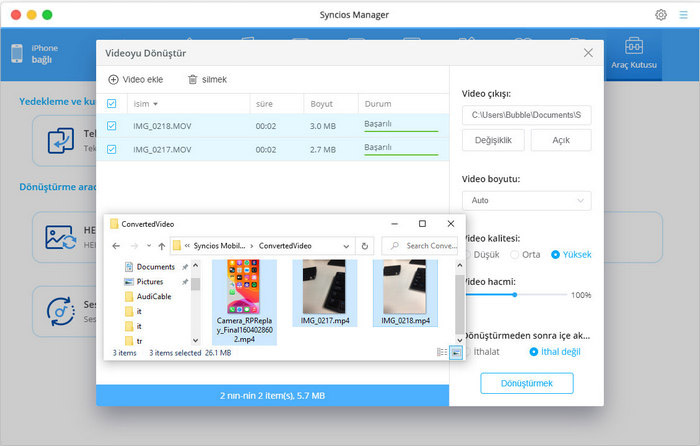Click the Değişiklik button
This screenshot has width=700, height=446.
point(493,140)
